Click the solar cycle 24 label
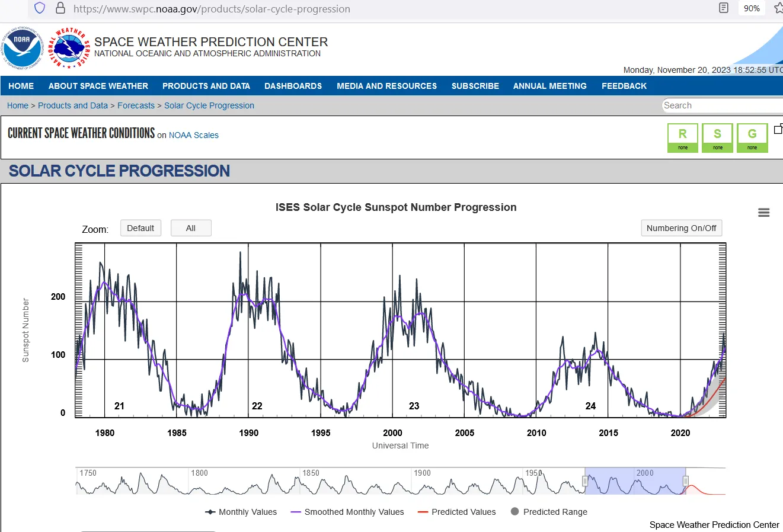The height and width of the screenshot is (532, 783). 590,406
